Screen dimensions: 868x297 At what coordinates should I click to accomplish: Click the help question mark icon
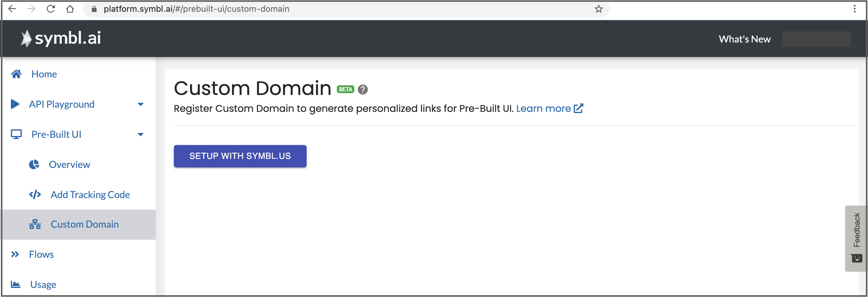tap(362, 90)
